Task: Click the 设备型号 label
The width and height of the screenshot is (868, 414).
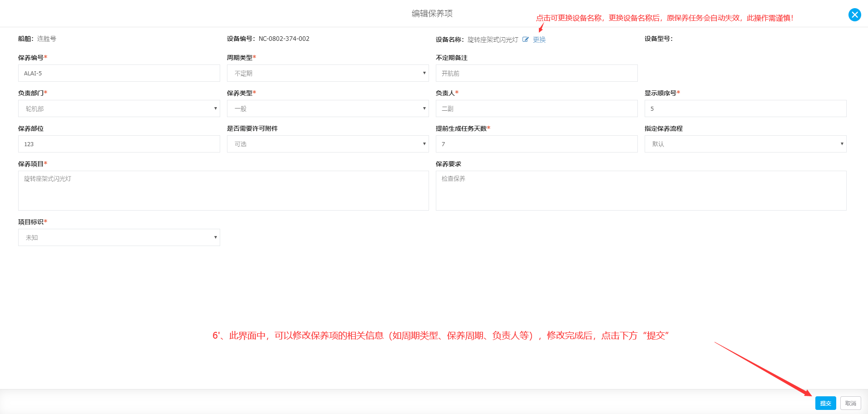Action: click(x=658, y=39)
